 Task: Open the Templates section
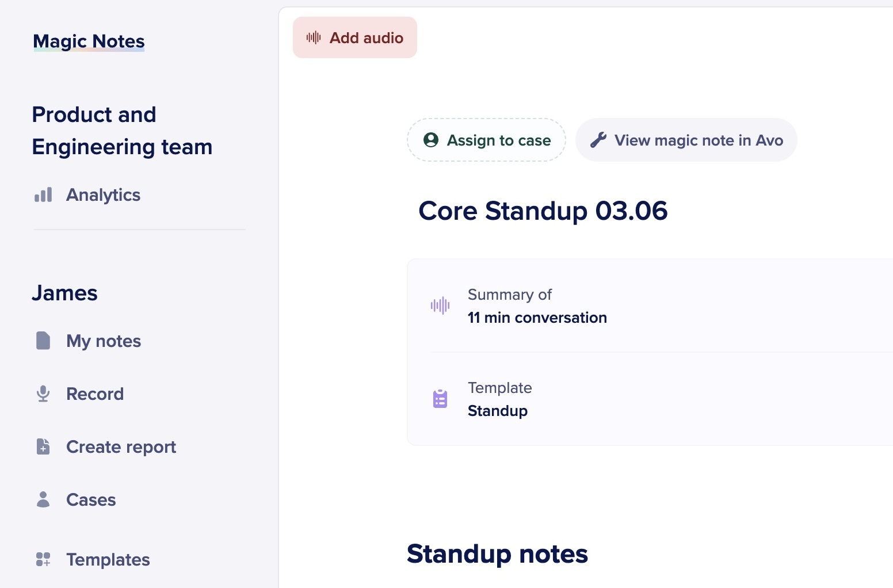108,560
